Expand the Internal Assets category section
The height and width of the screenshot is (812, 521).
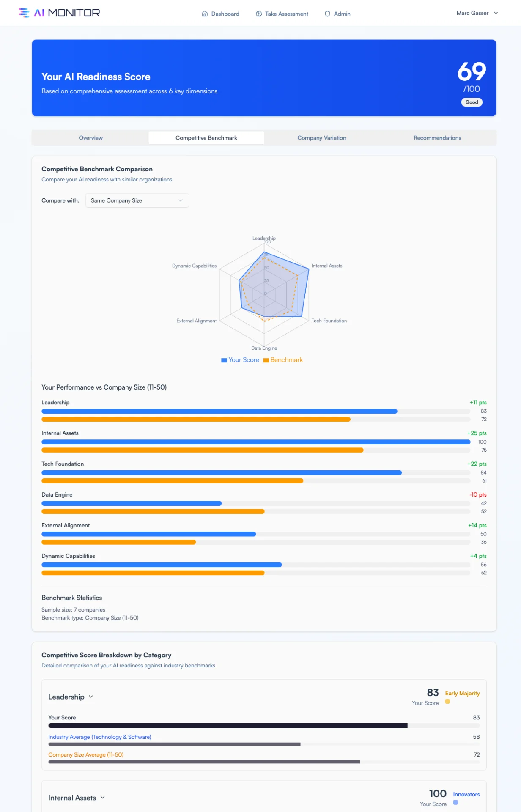click(x=77, y=798)
